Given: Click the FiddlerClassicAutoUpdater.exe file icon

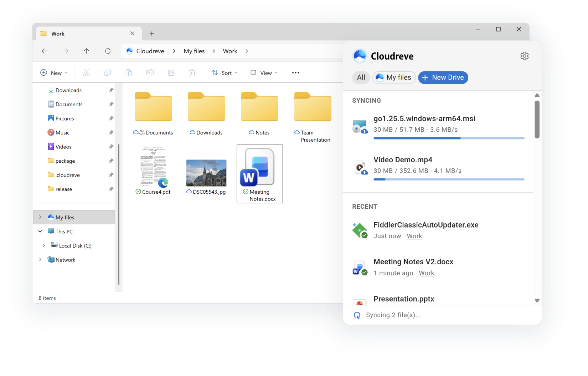Looking at the screenshot, I should [x=359, y=230].
